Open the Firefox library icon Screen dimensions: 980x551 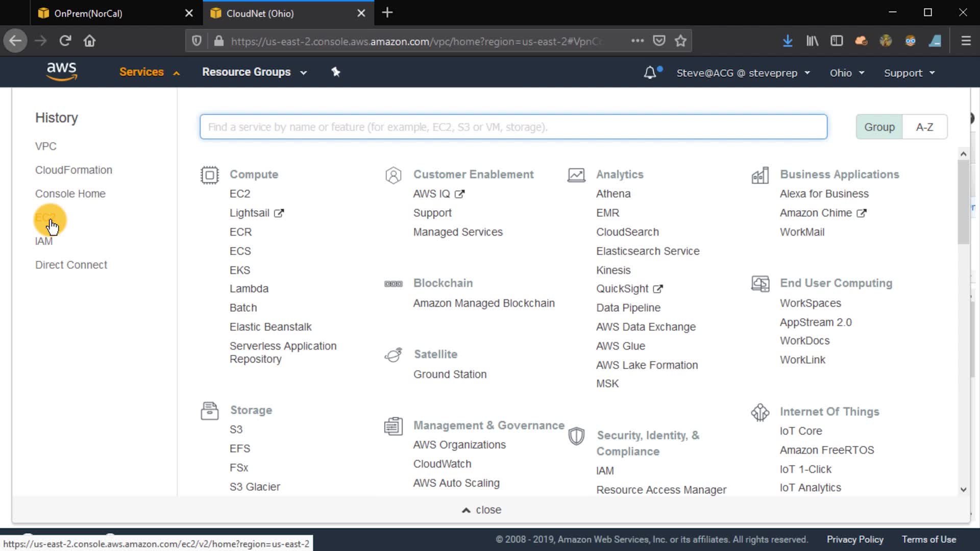812,41
